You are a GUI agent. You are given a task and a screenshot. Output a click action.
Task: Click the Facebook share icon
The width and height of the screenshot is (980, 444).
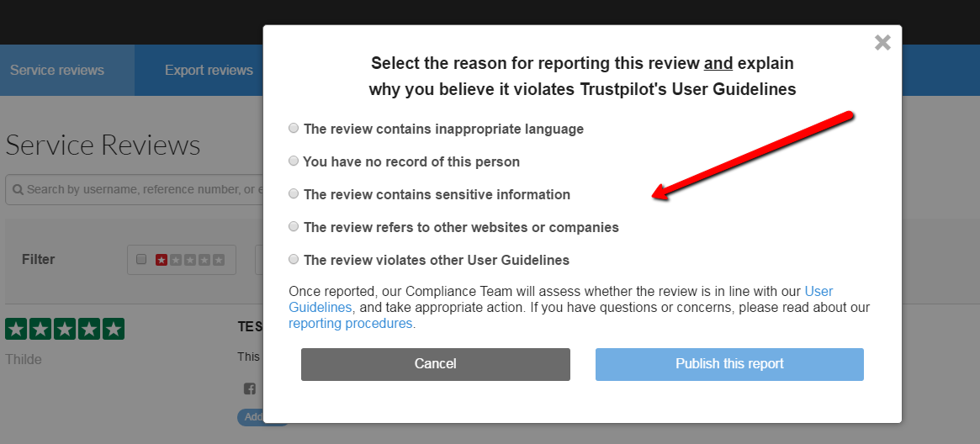click(249, 388)
